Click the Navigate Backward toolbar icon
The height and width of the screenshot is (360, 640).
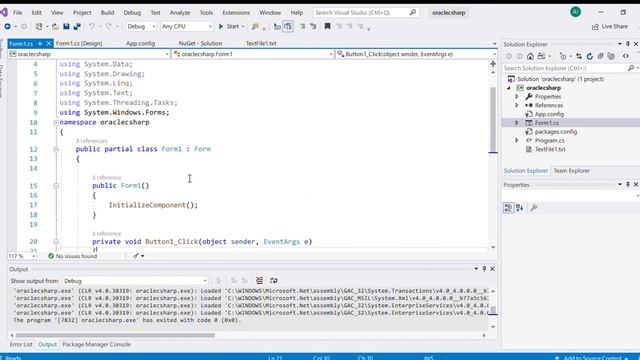tap(7, 27)
